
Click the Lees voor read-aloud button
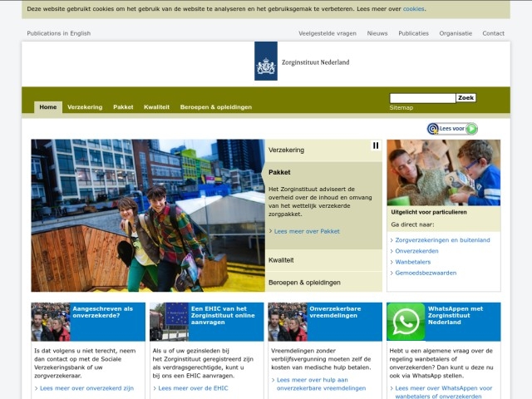click(x=452, y=129)
